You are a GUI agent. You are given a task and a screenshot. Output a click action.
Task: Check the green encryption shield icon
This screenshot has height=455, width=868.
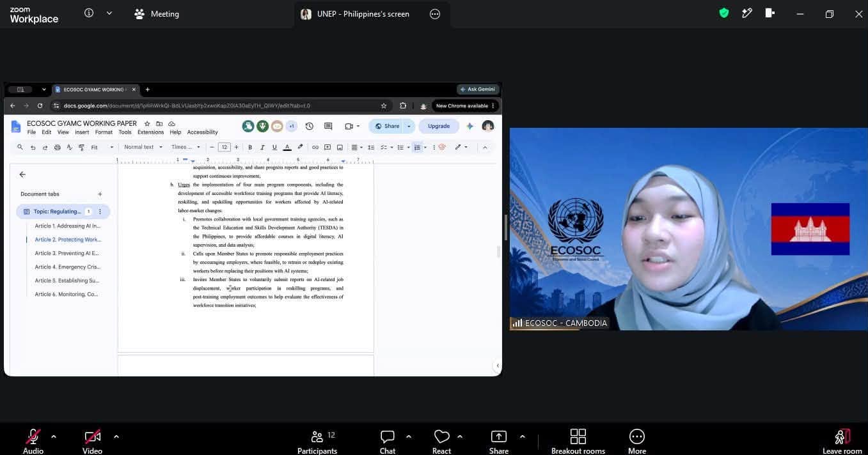724,13
